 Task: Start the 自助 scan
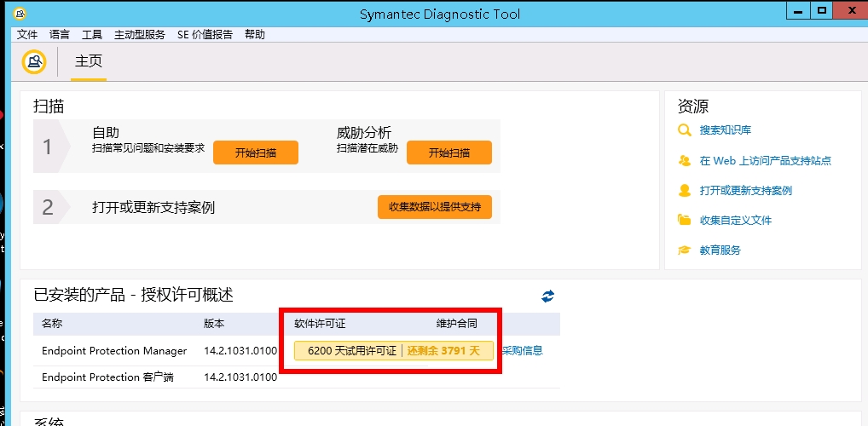pos(256,153)
